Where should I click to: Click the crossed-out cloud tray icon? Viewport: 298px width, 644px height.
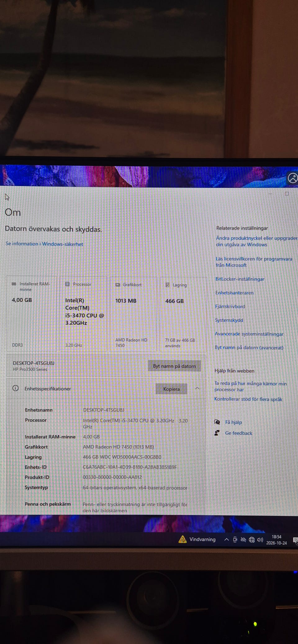pos(243,540)
